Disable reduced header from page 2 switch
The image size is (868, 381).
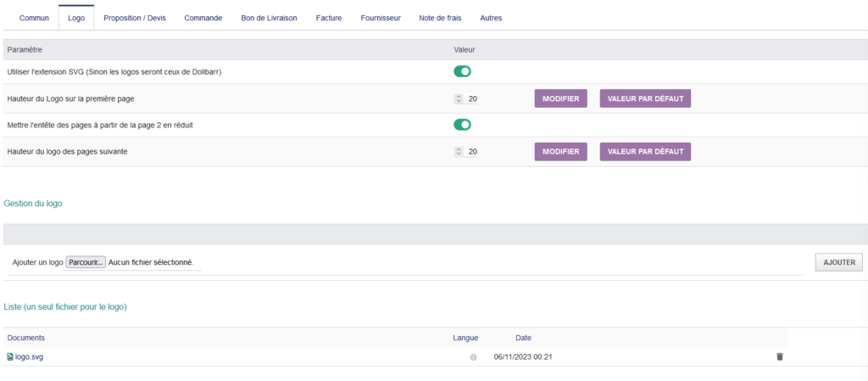(462, 125)
